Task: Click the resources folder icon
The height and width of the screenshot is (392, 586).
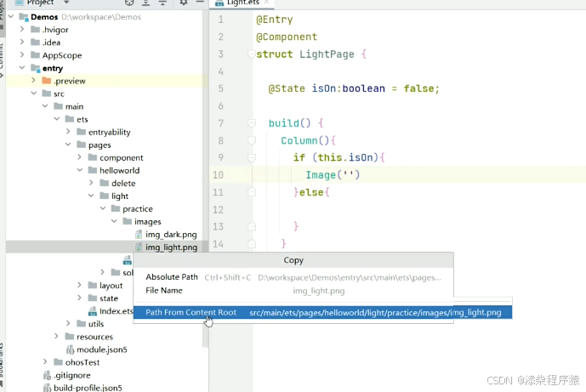Action: tap(70, 337)
